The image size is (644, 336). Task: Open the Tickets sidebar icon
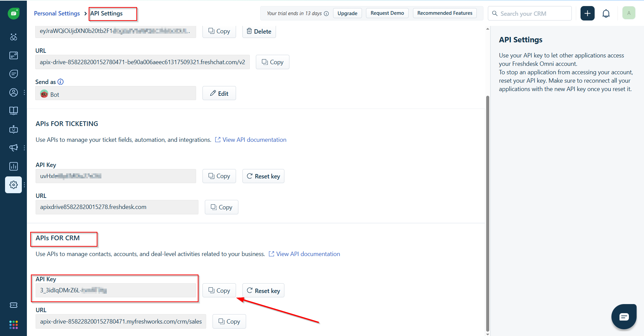pos(13,55)
